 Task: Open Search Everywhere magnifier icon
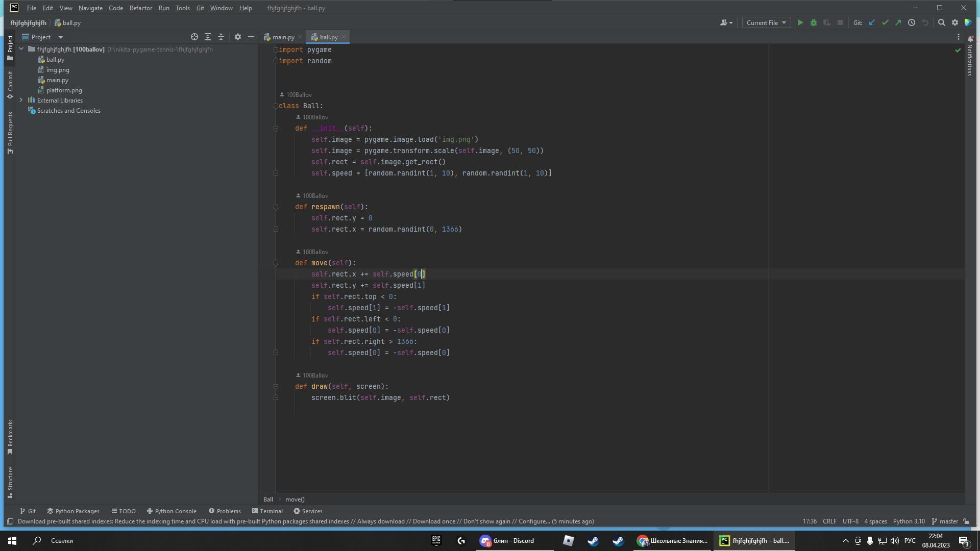click(x=942, y=22)
